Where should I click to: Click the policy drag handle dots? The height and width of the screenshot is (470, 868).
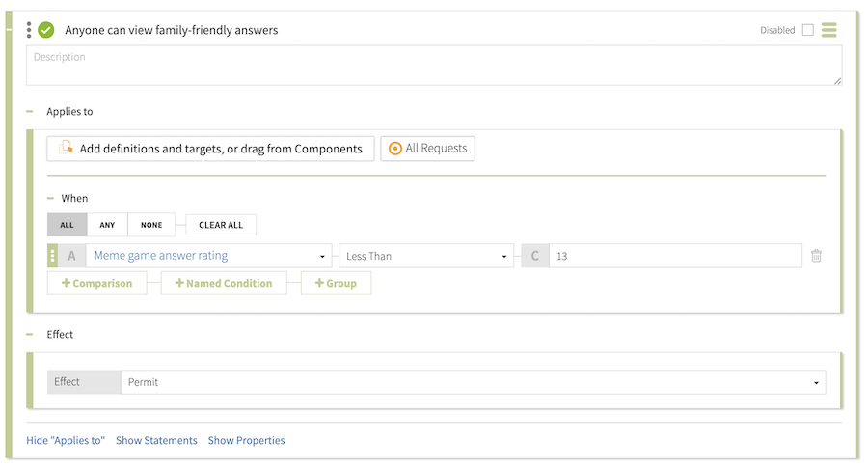29,30
